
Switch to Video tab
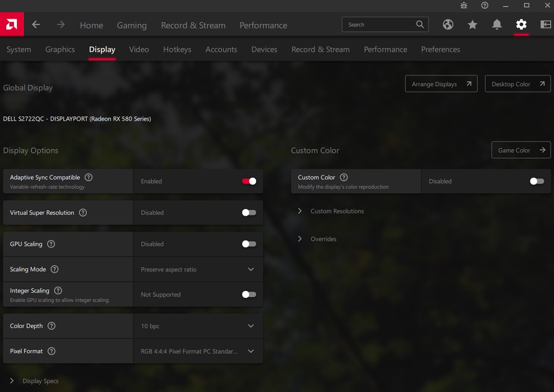pyautogui.click(x=139, y=49)
